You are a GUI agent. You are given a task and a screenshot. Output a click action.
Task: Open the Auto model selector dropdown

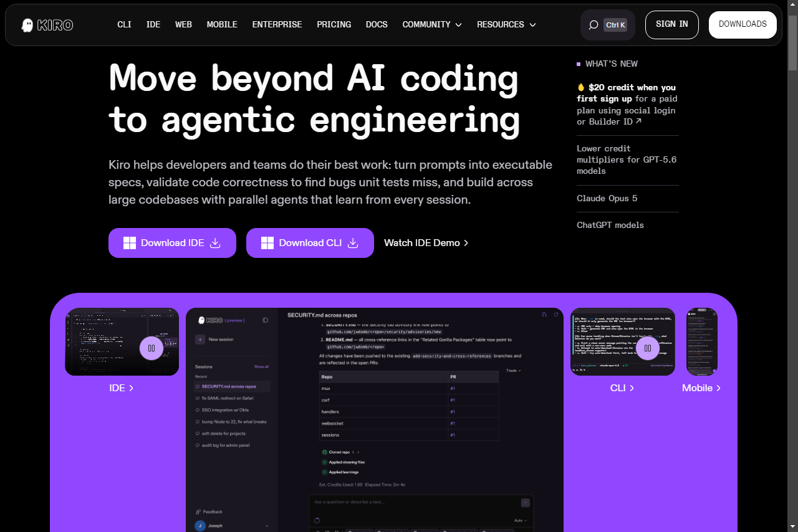521,520
